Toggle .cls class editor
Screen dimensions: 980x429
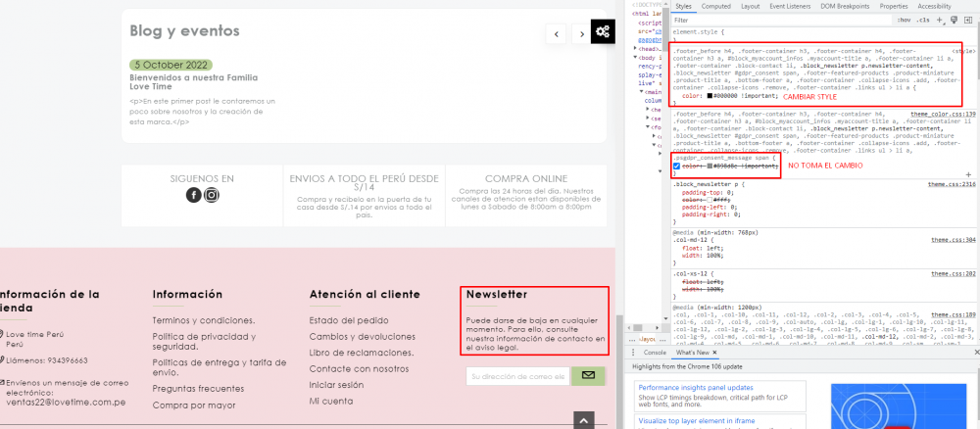coord(922,20)
